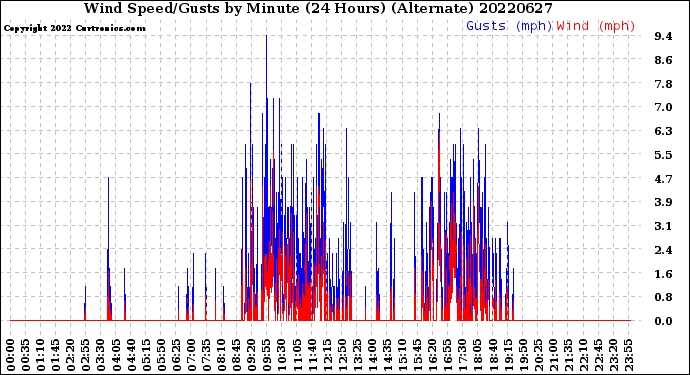Click the 08:10 time axis label

221,355
